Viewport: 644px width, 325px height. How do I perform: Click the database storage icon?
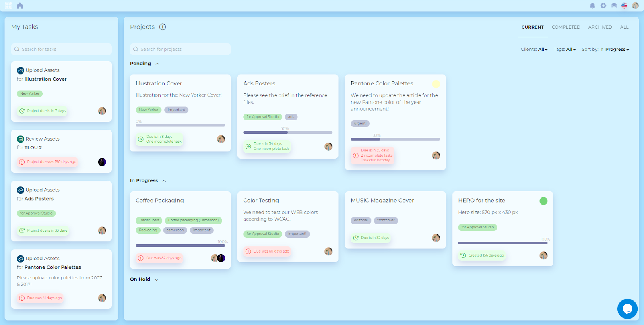(614, 6)
